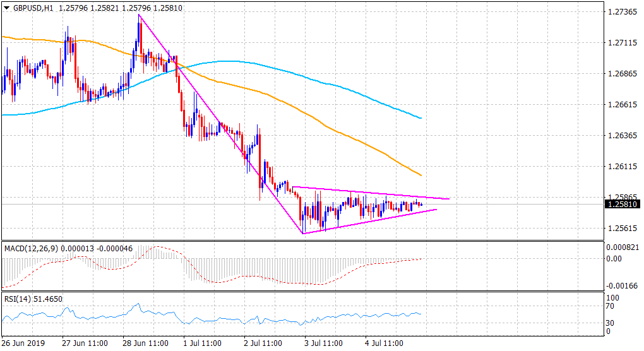Select the 1.25615 price axis label

click(x=623, y=229)
